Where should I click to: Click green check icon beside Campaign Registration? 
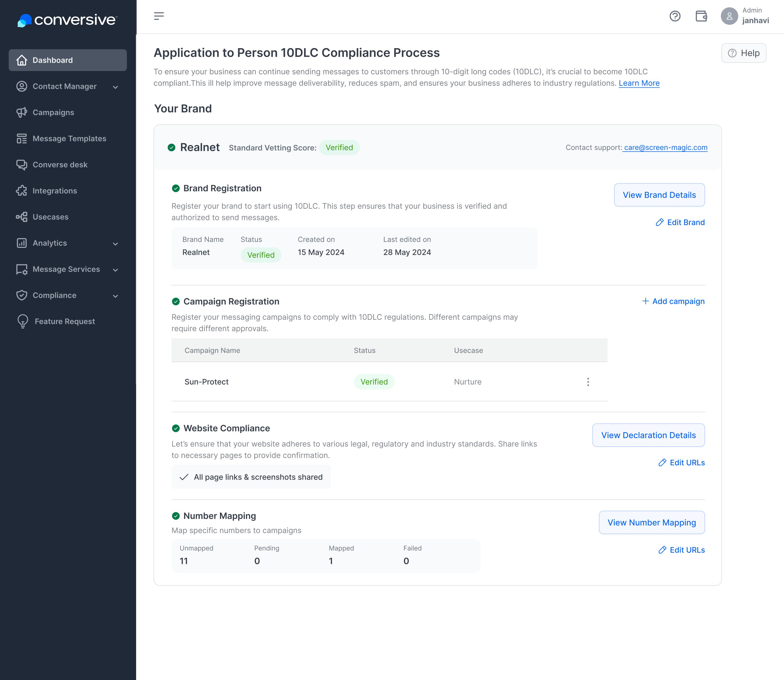pos(176,301)
